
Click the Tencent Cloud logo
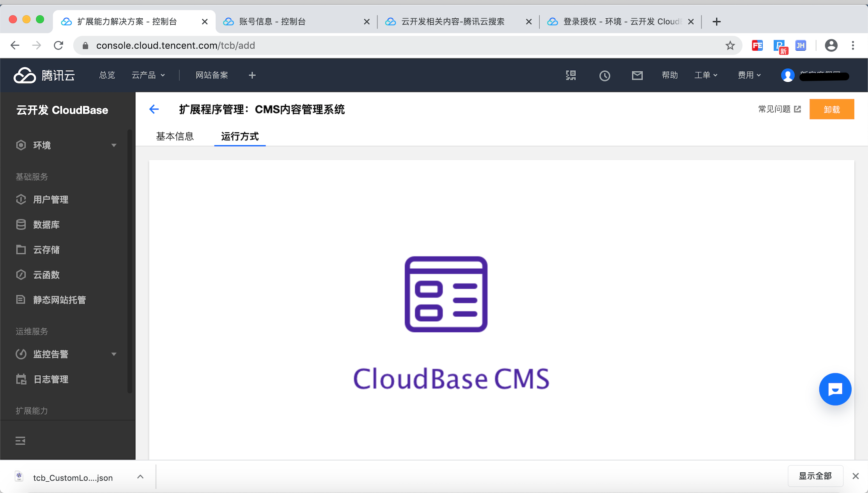point(44,75)
